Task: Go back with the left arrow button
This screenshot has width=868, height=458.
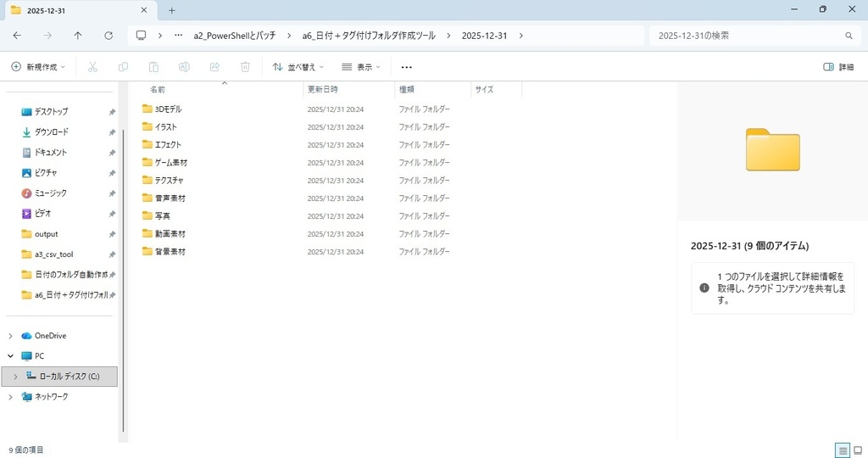Action: pyautogui.click(x=17, y=36)
